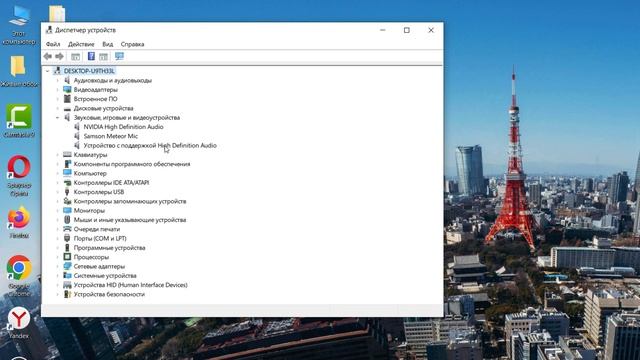The image size is (640, 360).
Task: Select Устройства безопасности row text
Action: [109, 294]
